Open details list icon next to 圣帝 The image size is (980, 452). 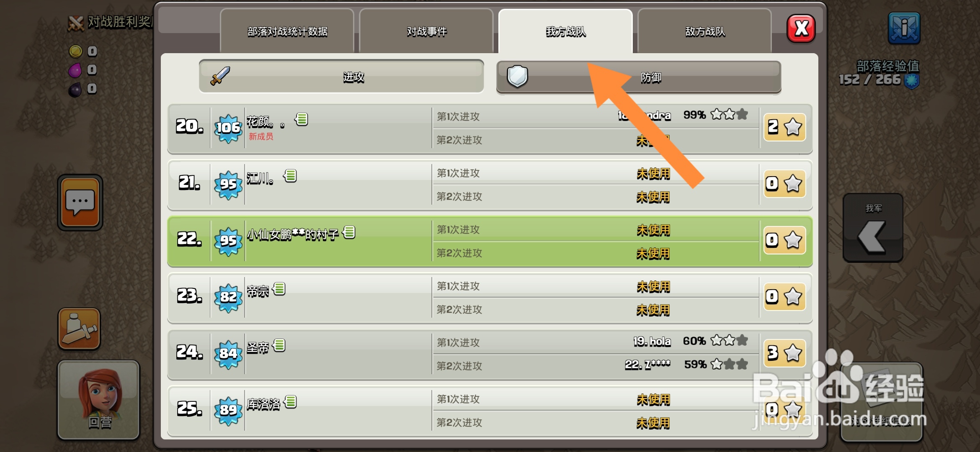(279, 345)
